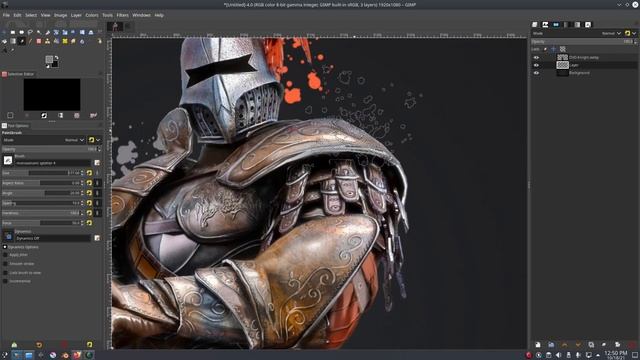This screenshot has height=360, width=640.
Task: Delete layer icon in Layers panel
Action: 632,344
